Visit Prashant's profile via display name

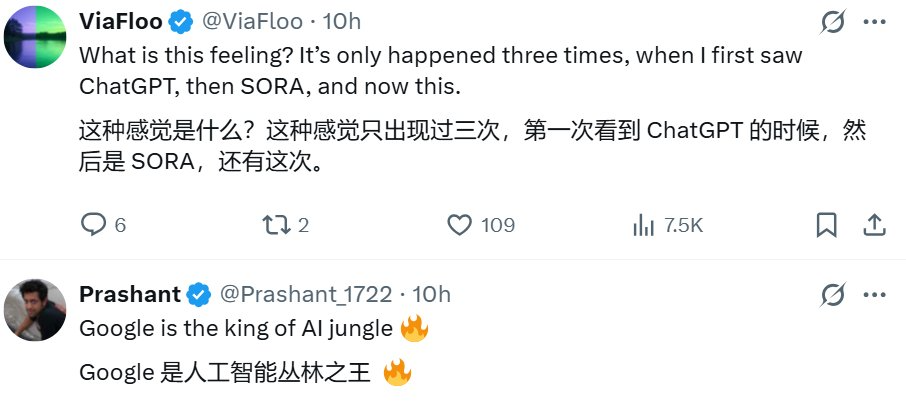point(129,294)
